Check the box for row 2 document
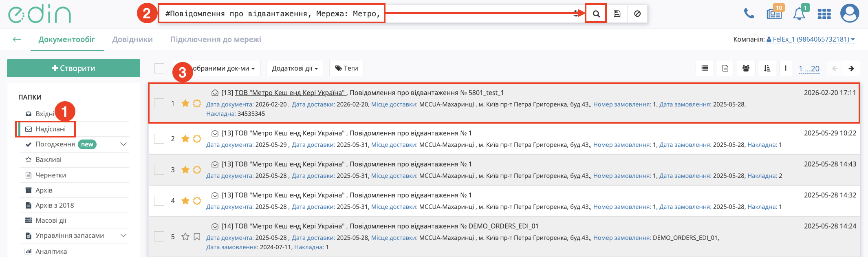Screen dimensions: 868x257 [x=159, y=139]
